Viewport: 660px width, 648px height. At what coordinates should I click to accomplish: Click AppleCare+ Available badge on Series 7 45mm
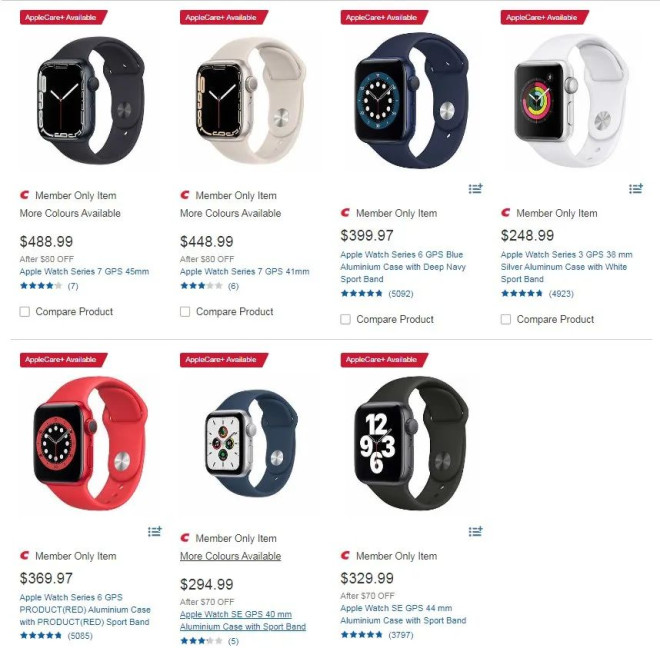pos(64,17)
